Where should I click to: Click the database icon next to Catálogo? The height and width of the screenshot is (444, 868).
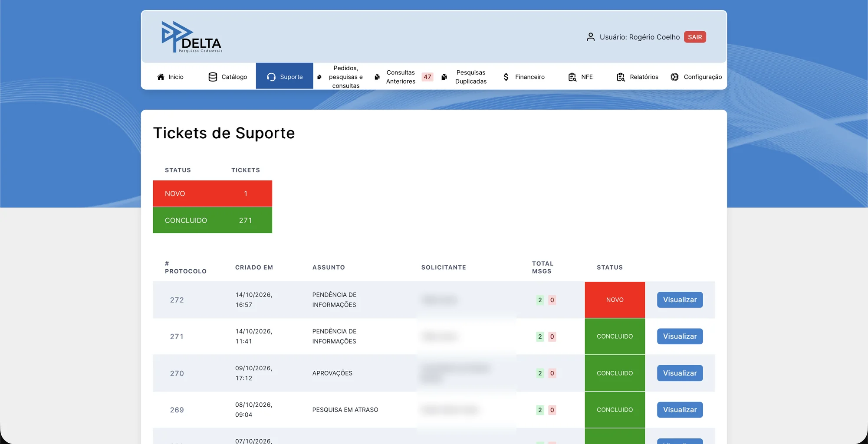pyautogui.click(x=213, y=77)
